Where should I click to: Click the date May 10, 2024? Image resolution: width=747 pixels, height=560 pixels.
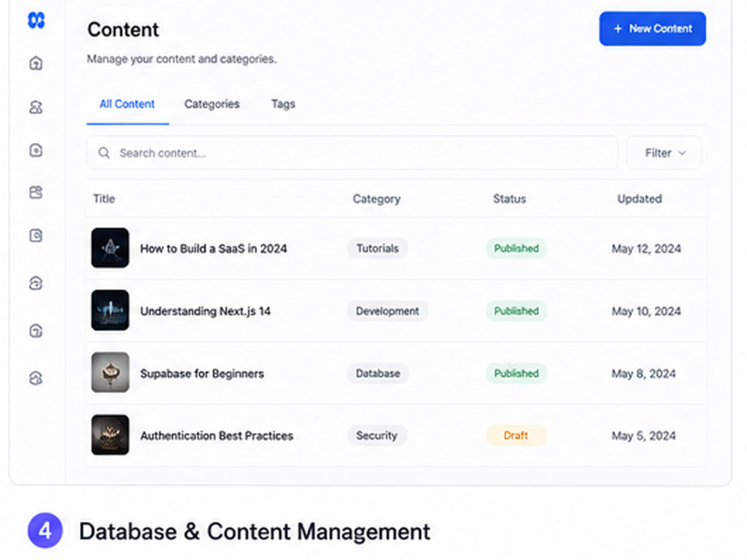click(x=646, y=311)
